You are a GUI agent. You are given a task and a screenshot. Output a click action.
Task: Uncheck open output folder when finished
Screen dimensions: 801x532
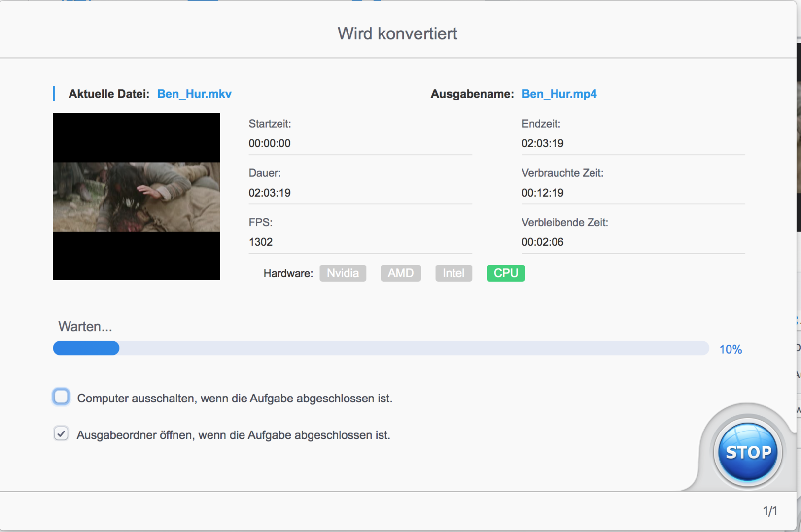(x=61, y=434)
